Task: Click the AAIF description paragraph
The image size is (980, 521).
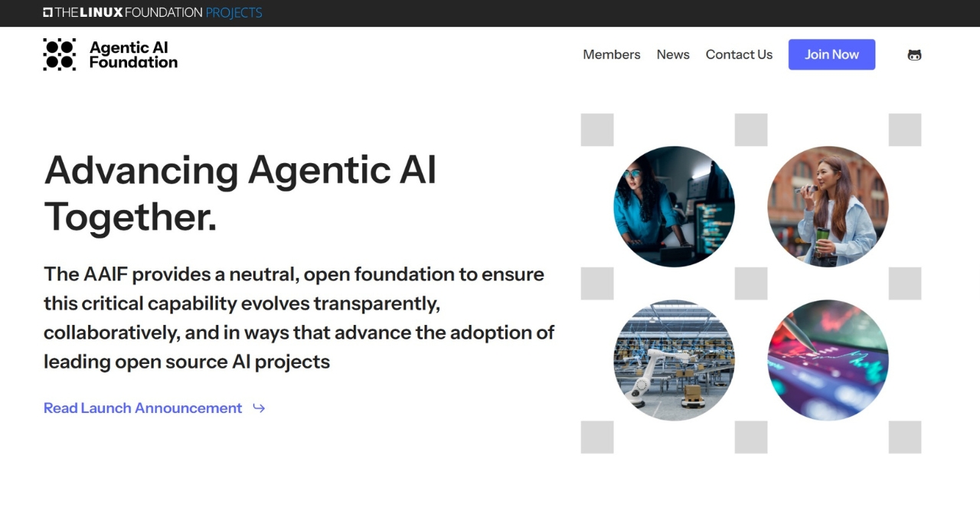Action: (x=299, y=318)
